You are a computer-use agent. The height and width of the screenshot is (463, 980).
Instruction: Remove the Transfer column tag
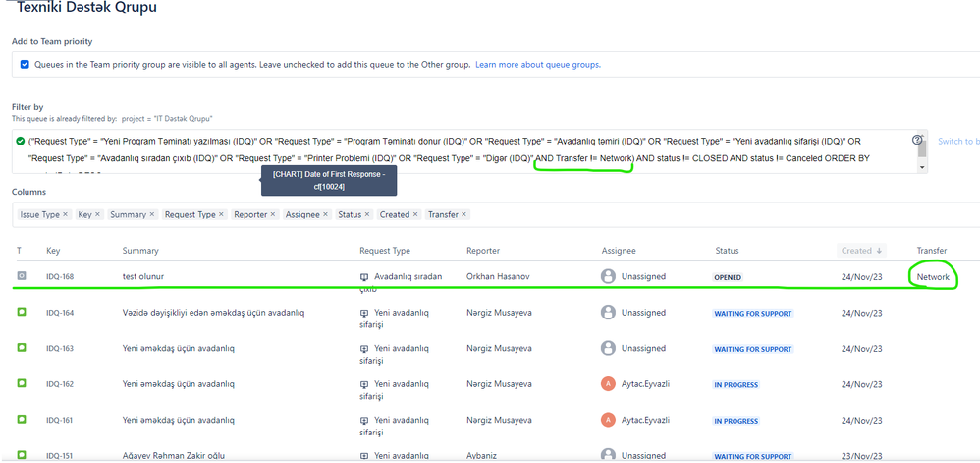tap(464, 214)
